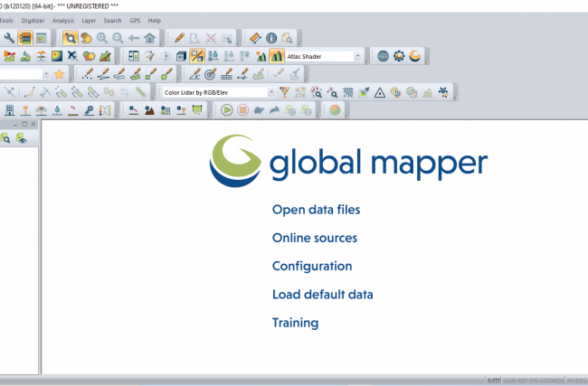
Task: Select the range ring target tool
Action: [x=211, y=74]
